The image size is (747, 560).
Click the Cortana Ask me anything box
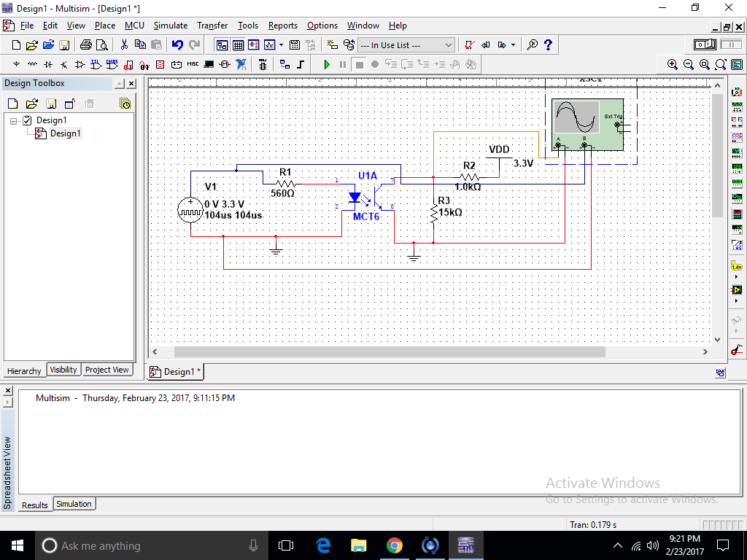point(152,545)
